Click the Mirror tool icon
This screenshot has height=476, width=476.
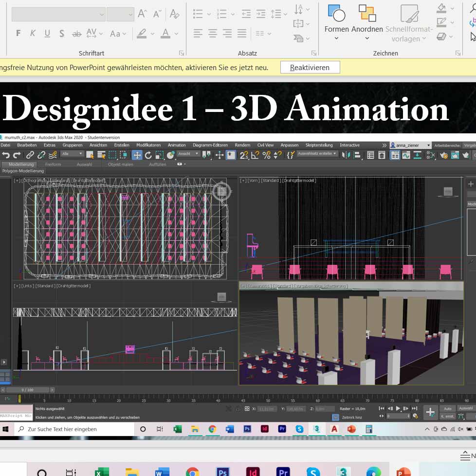[346, 155]
